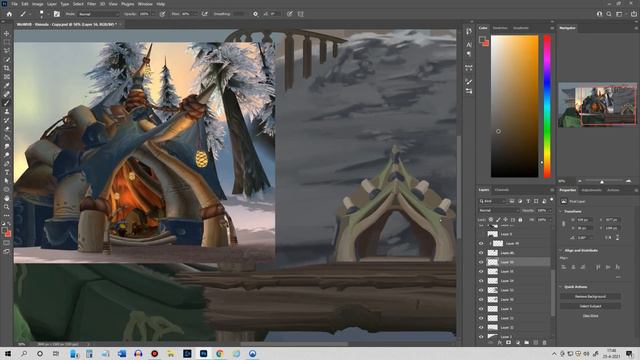Open the brush Mode dropdown in options bar
This screenshot has width=640, height=360.
click(98, 14)
